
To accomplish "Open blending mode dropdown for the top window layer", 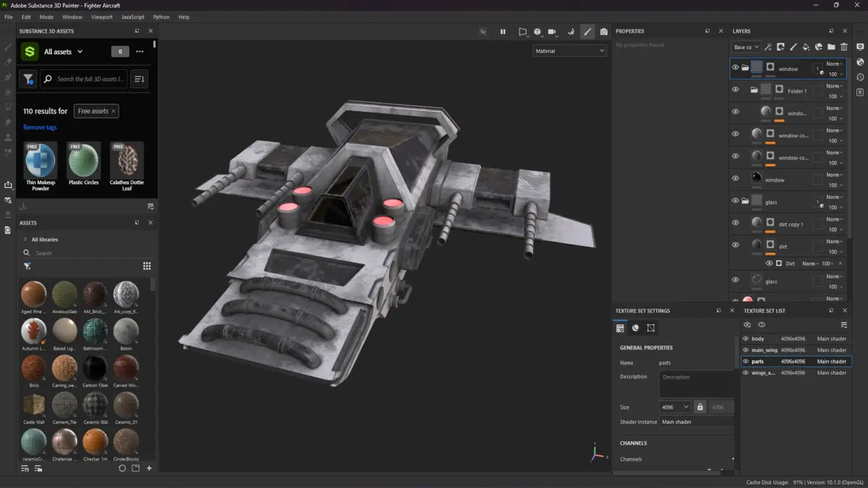I will (834, 64).
